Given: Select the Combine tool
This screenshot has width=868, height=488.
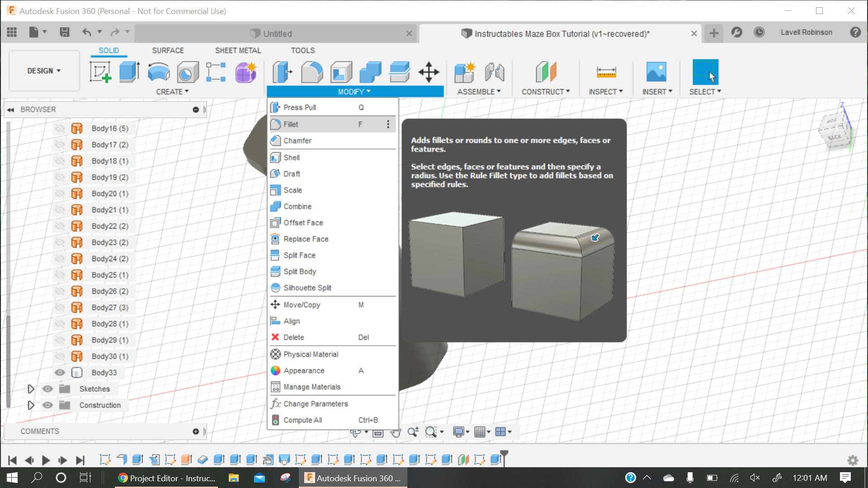Looking at the screenshot, I should (x=297, y=206).
